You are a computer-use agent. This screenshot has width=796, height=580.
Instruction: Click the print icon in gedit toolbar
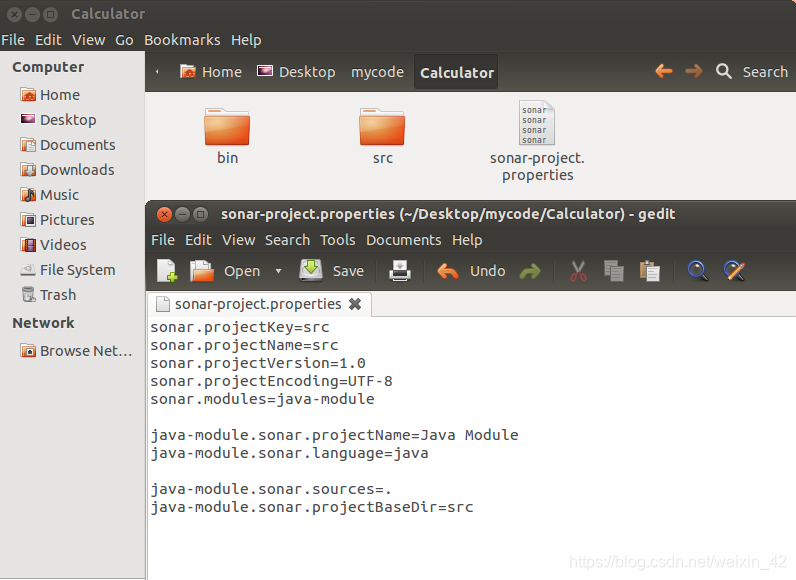[x=400, y=271]
